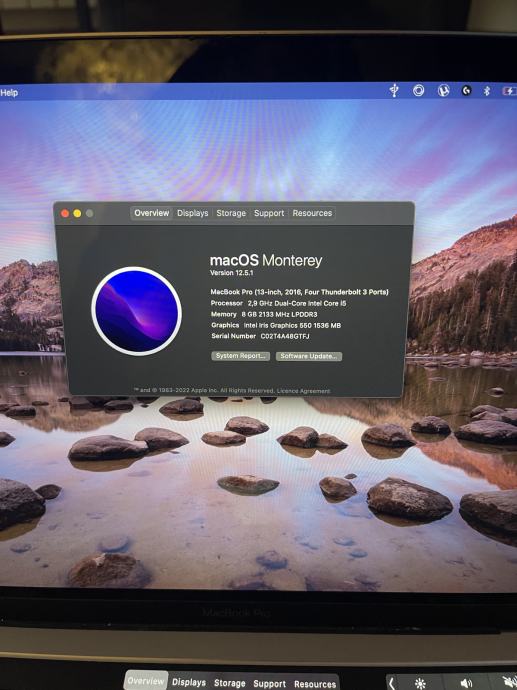This screenshot has height=690, width=517.
Task: Open the Licence Agreement link
Action: click(303, 391)
